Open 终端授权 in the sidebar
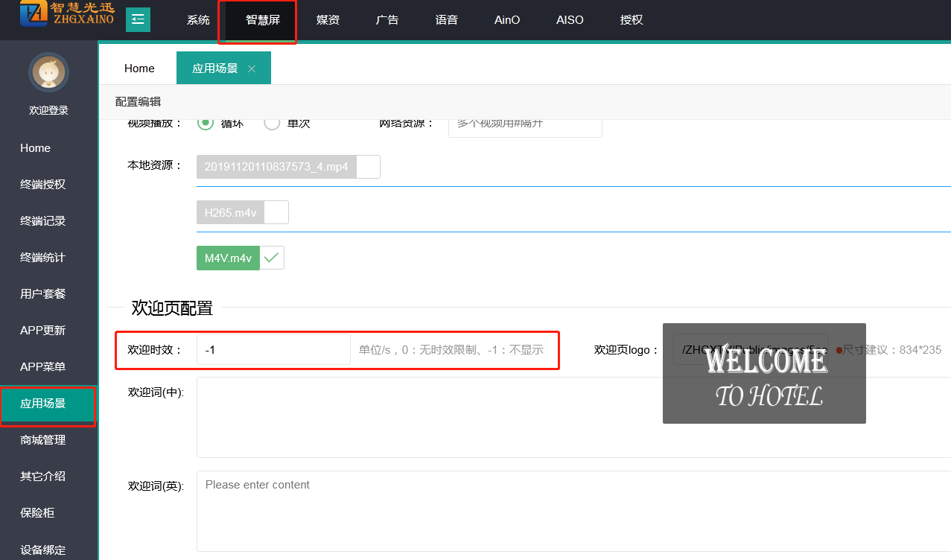The image size is (951, 560). 43,185
